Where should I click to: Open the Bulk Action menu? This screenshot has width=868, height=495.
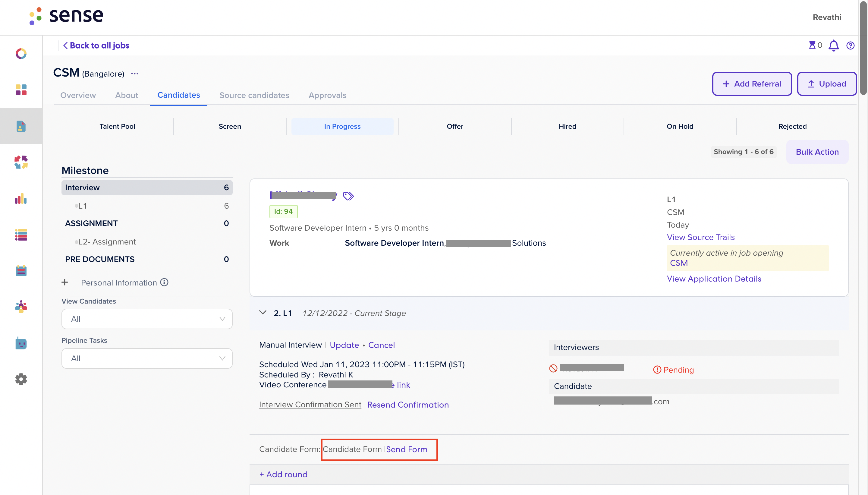click(817, 152)
